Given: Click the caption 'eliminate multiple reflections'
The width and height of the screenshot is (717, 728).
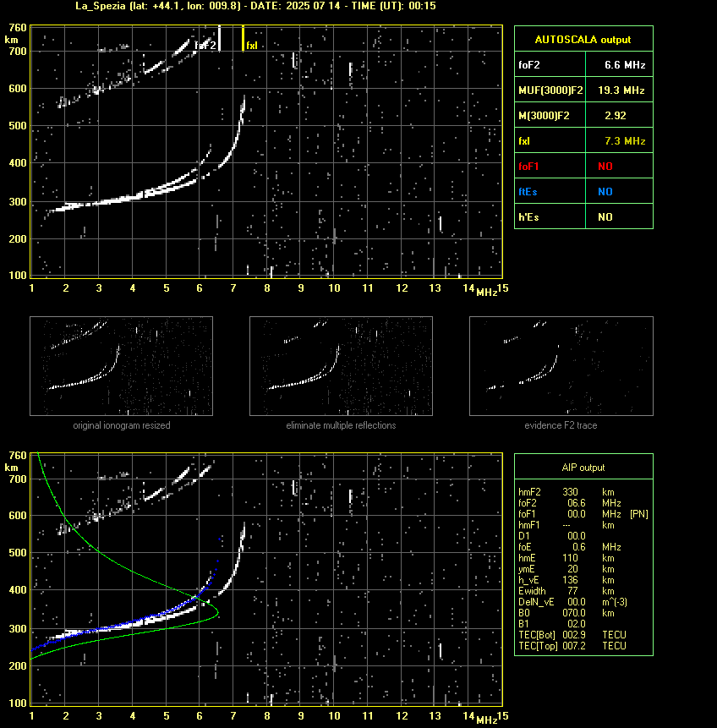Looking at the screenshot, I should (x=341, y=425).
